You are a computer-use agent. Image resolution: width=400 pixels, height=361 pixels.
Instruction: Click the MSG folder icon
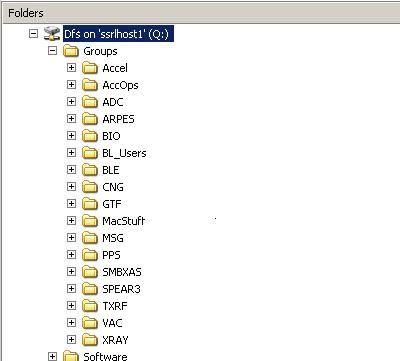coord(90,238)
